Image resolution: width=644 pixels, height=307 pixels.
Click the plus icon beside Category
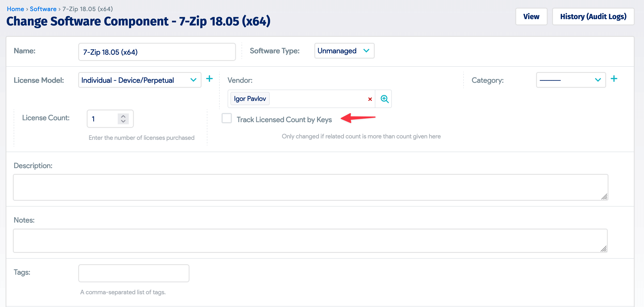[x=614, y=79]
